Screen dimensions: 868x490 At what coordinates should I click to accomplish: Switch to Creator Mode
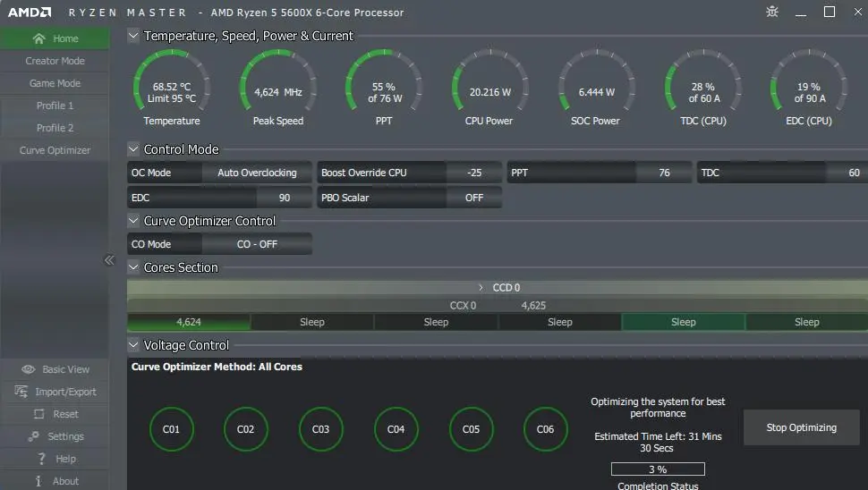click(55, 61)
